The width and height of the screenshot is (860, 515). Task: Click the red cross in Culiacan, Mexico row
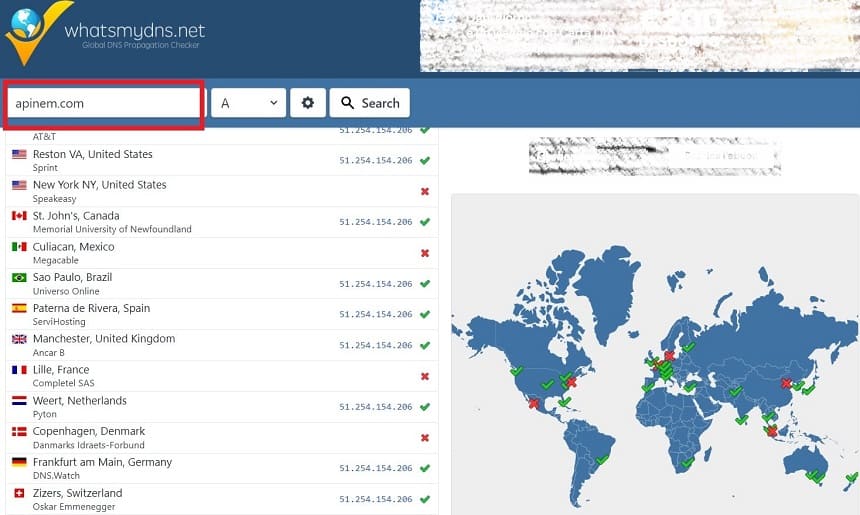point(425,253)
